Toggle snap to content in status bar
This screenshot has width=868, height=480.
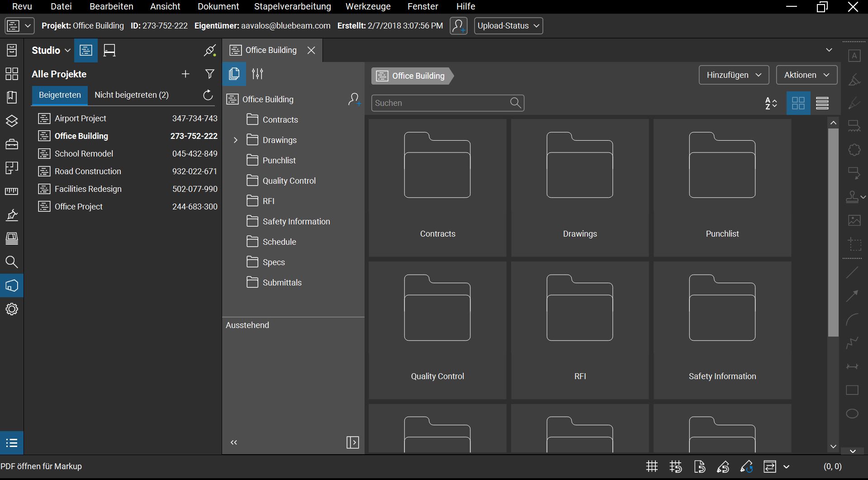pyautogui.click(x=699, y=466)
